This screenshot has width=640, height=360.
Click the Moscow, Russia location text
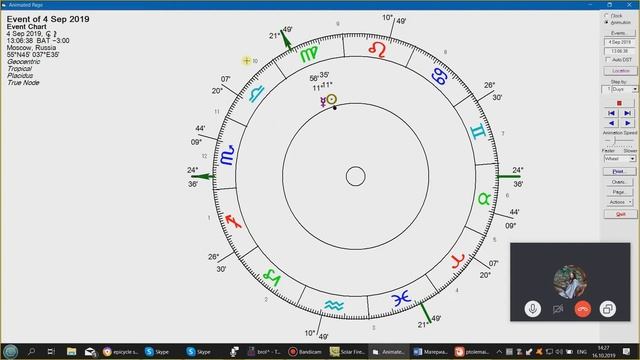(x=31, y=48)
